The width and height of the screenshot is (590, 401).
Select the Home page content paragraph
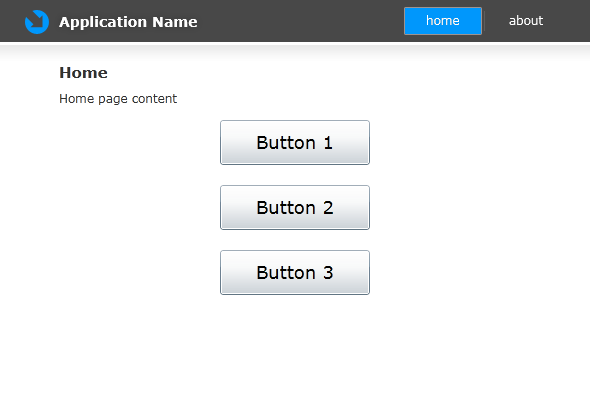tap(118, 99)
